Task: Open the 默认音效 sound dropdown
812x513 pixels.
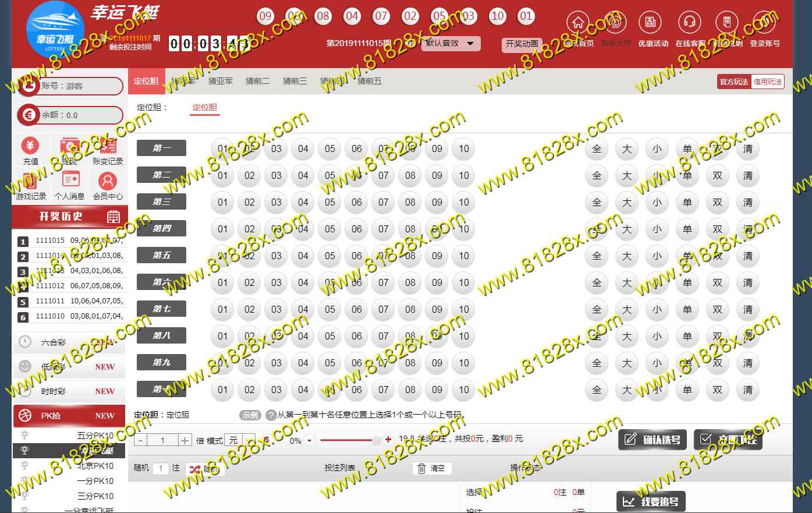Action: click(x=451, y=44)
